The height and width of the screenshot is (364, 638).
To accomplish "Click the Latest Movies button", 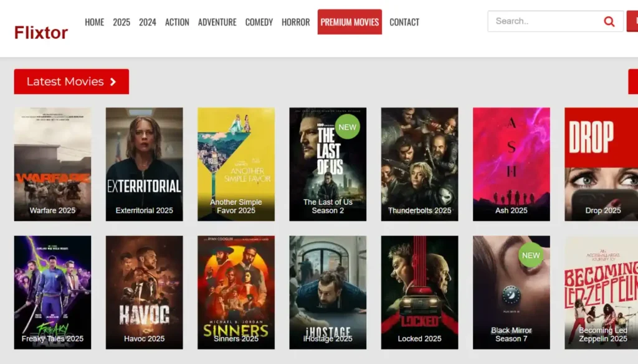I will pos(71,82).
